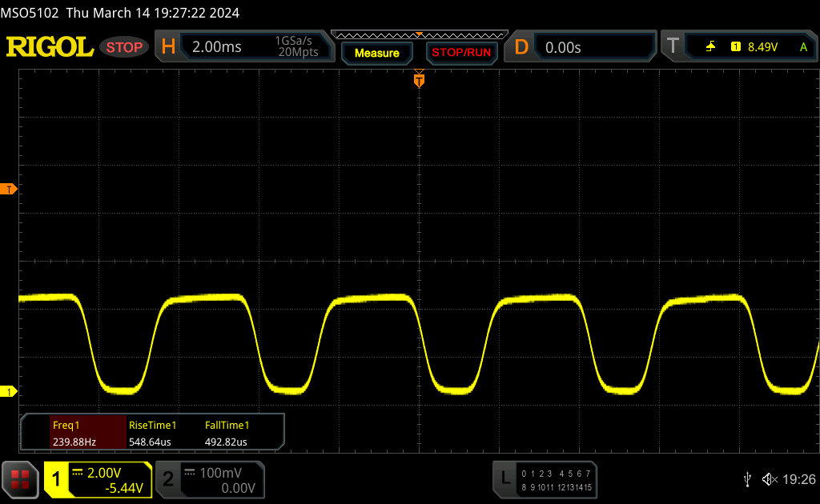Select the orange horizontal trigger position marker
The width and height of the screenshot is (820, 504).
418,80
